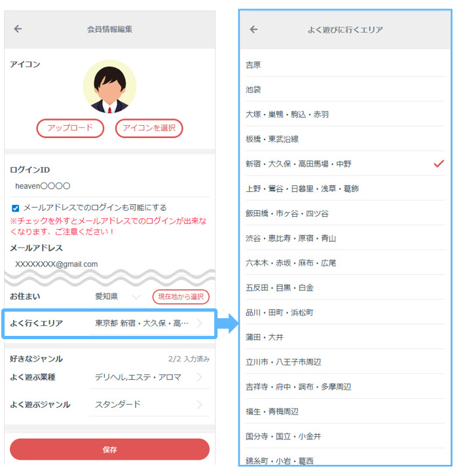
Task: Click the ログインID input field
Action: pos(109,187)
